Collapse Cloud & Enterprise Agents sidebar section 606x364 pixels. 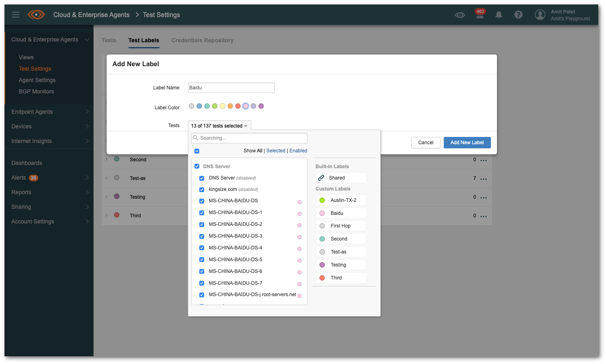click(87, 39)
